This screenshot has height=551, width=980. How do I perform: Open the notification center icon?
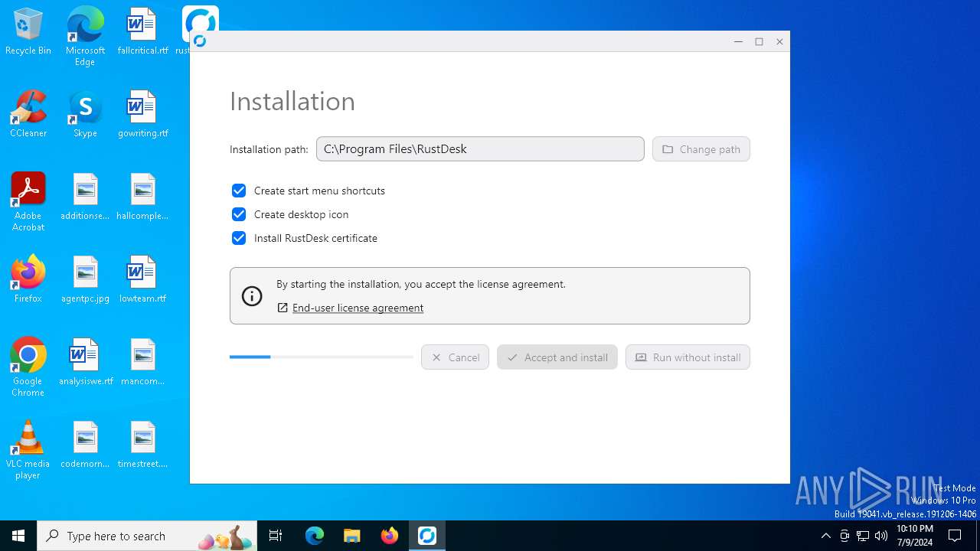pos(955,536)
